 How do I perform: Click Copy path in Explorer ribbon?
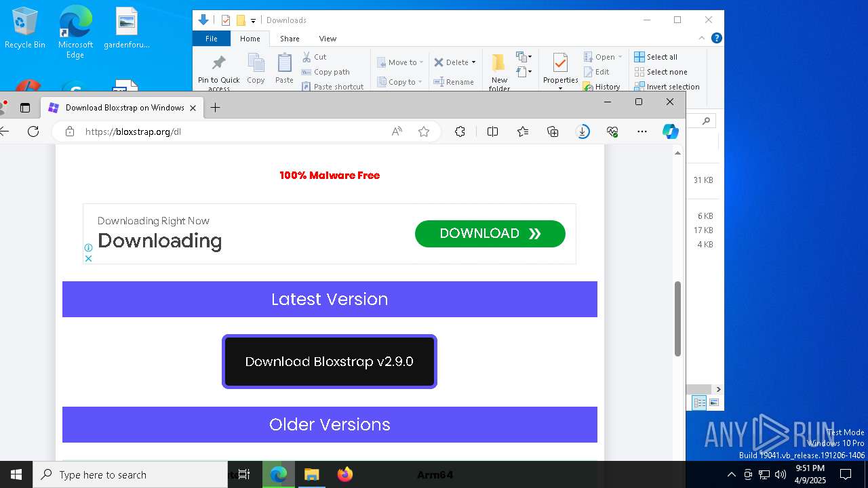[x=325, y=72]
